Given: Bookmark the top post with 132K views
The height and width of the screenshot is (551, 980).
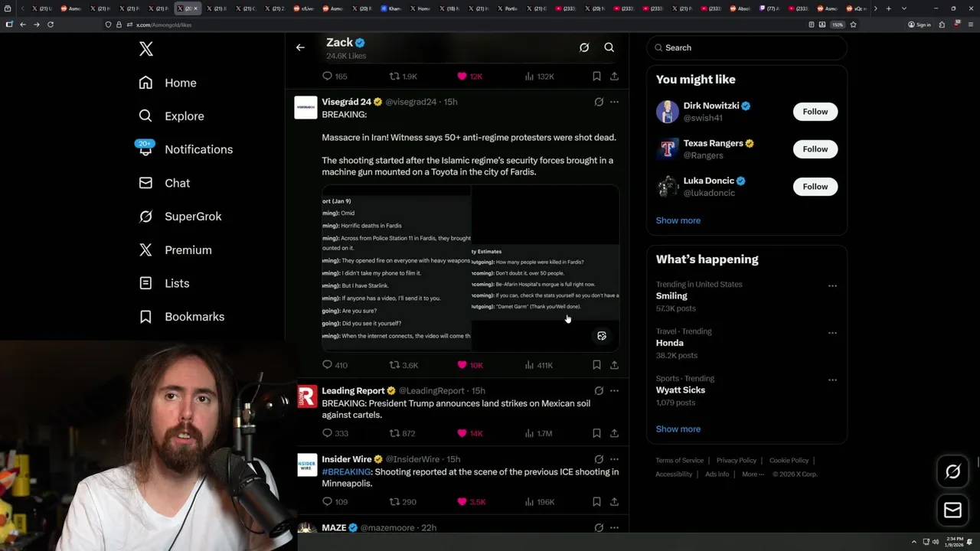Looking at the screenshot, I should pos(596,77).
